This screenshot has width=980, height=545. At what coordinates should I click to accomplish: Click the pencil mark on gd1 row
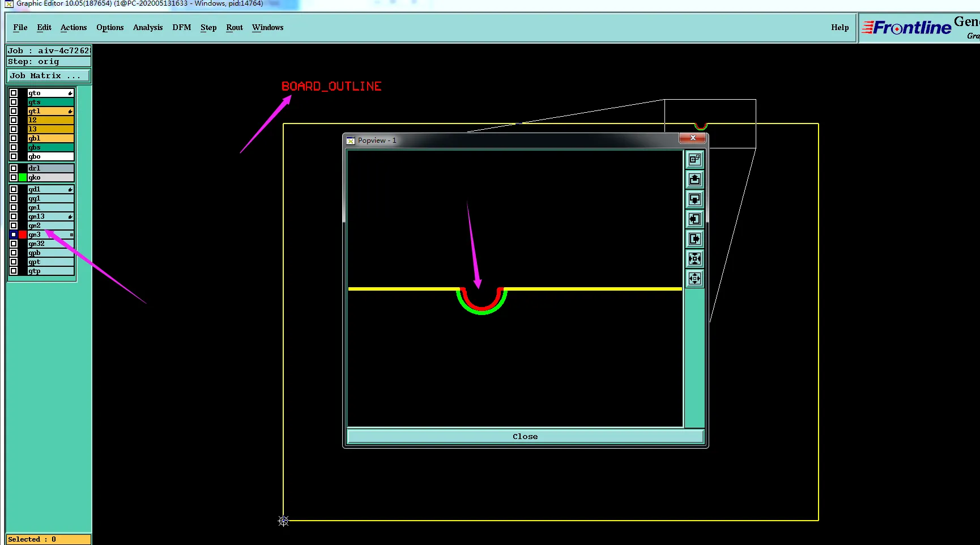click(x=70, y=189)
